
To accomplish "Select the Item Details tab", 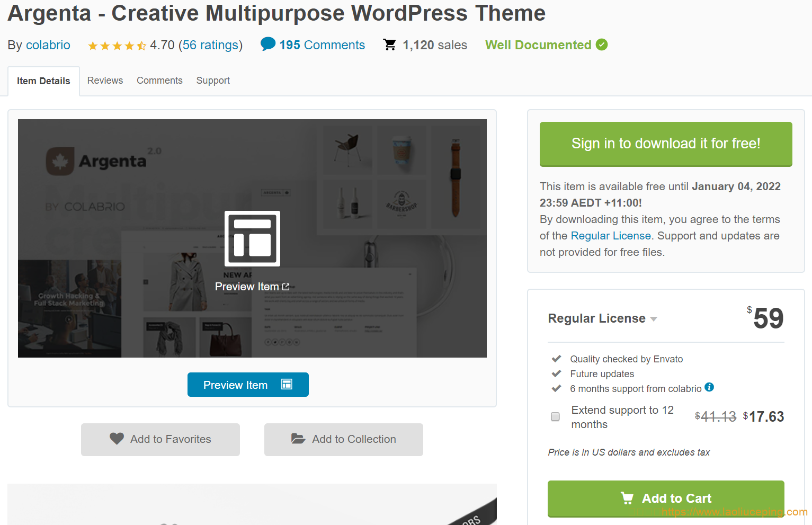I will point(43,81).
